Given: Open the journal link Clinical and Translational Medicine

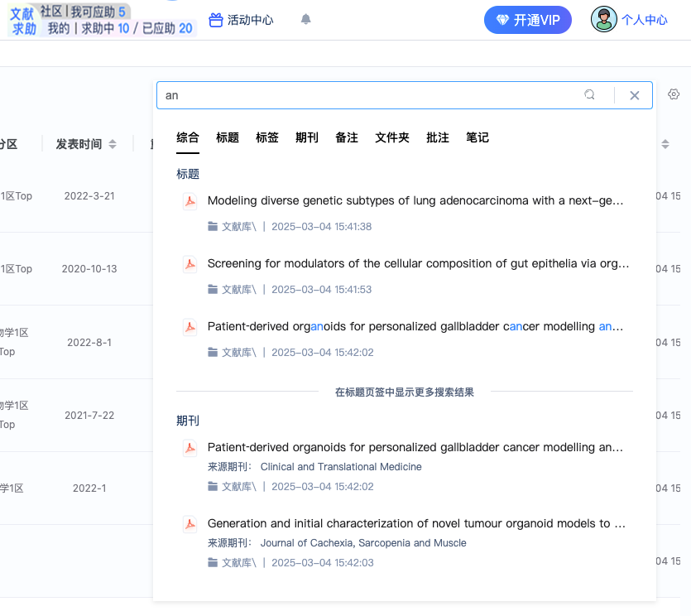Looking at the screenshot, I should click(x=342, y=467).
